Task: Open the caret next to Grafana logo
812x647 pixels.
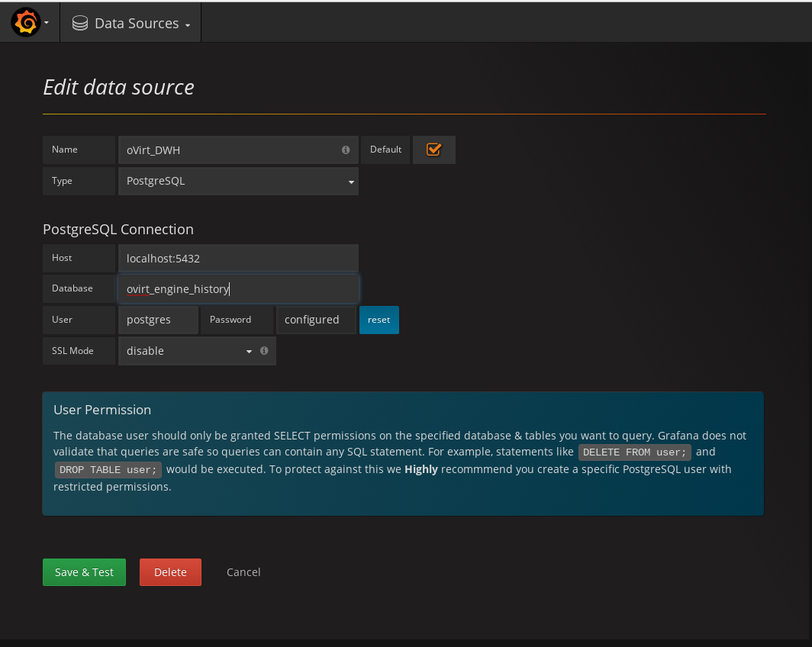Action: pyautogui.click(x=47, y=23)
